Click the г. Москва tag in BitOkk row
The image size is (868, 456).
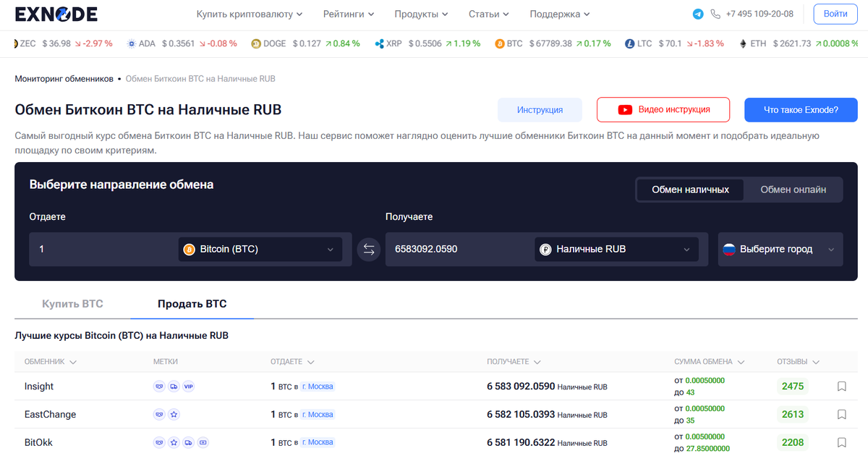click(318, 442)
